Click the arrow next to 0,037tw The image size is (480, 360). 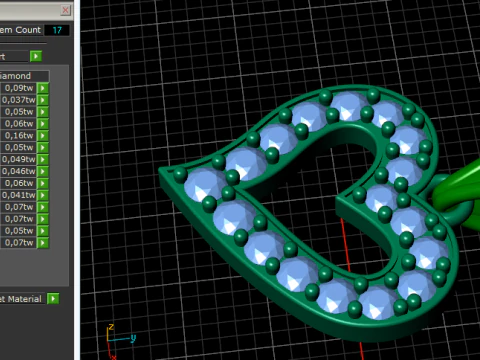43,100
